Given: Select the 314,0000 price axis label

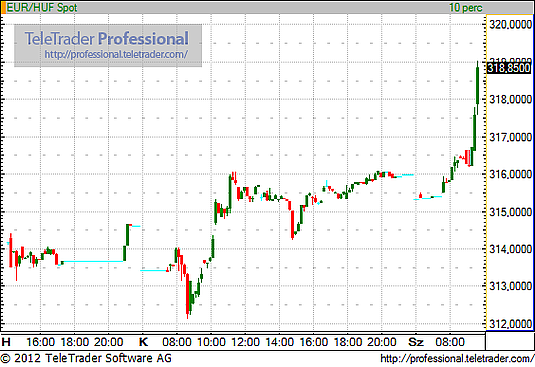Looking at the screenshot, I should [x=510, y=249].
